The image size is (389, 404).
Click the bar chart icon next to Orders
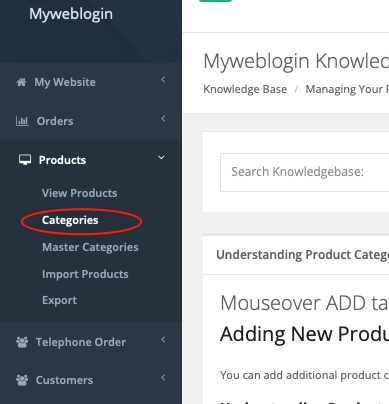(22, 121)
